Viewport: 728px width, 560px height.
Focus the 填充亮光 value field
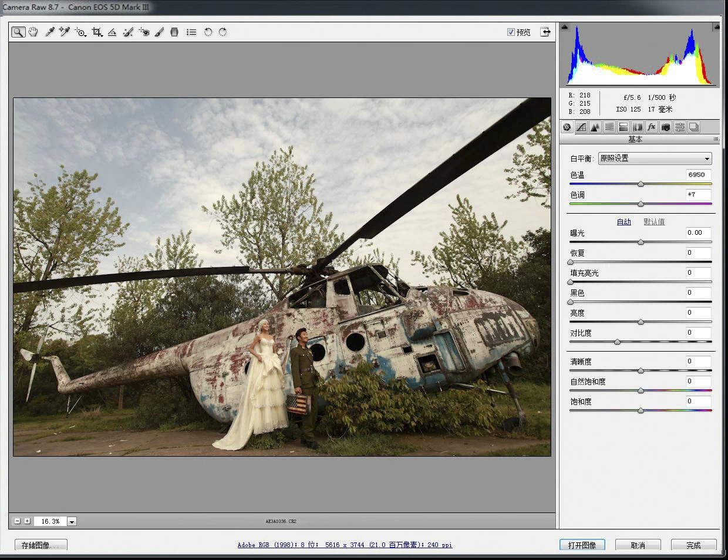click(x=698, y=272)
